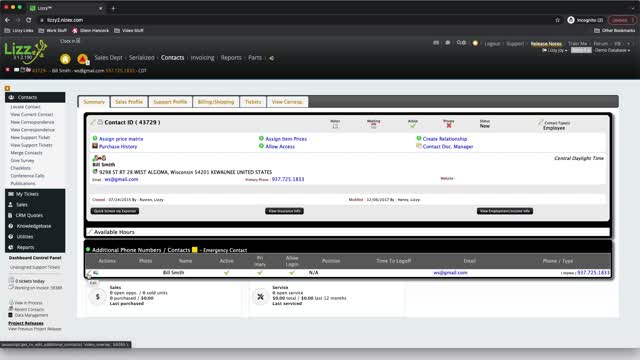Click the map icon beside the street address
Image resolution: width=640 pixels, height=360 pixels.
pos(95,172)
